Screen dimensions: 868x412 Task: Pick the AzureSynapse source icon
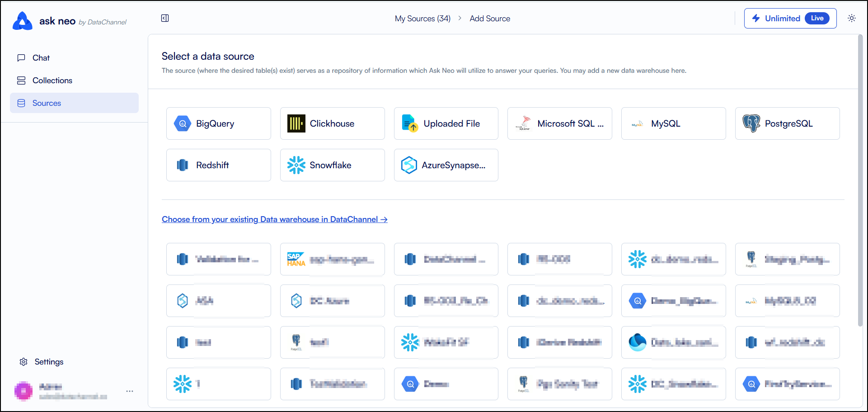point(409,165)
